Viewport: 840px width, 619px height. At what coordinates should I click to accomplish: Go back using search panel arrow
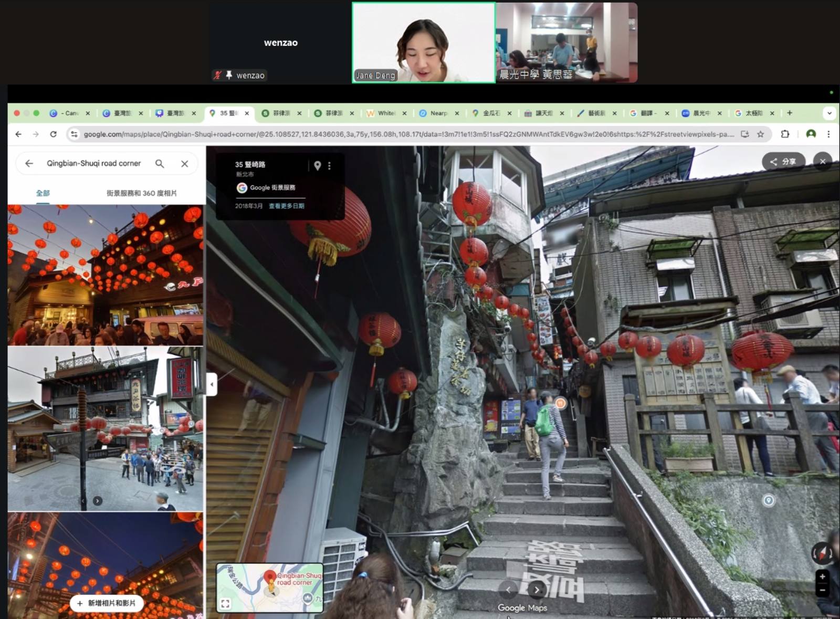[29, 163]
